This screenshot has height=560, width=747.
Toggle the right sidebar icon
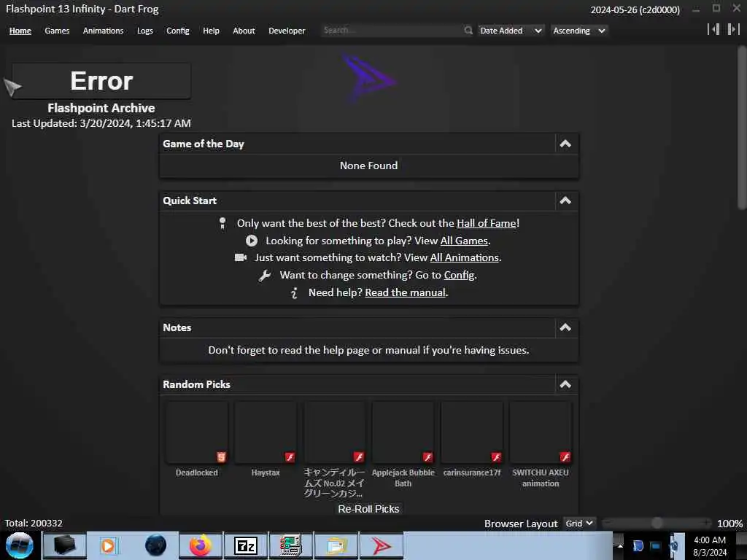point(733,29)
